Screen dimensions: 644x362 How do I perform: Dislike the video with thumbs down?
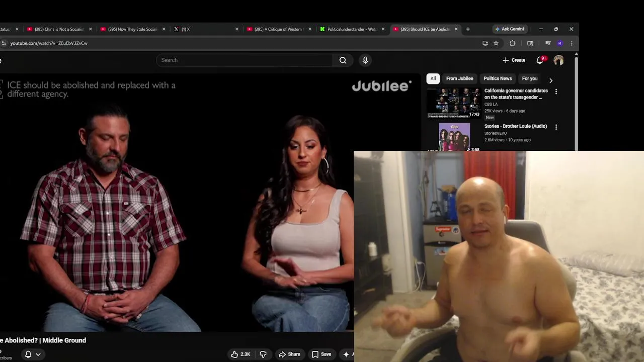tap(263, 354)
